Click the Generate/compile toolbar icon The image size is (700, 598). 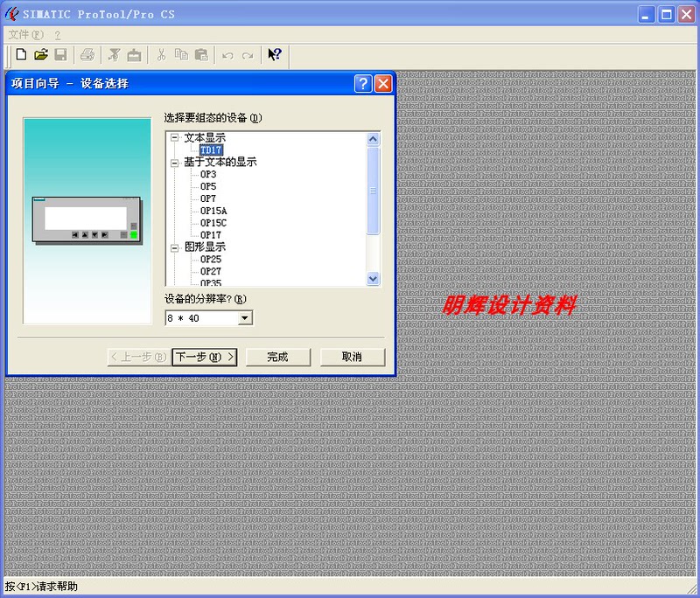pyautogui.click(x=114, y=55)
